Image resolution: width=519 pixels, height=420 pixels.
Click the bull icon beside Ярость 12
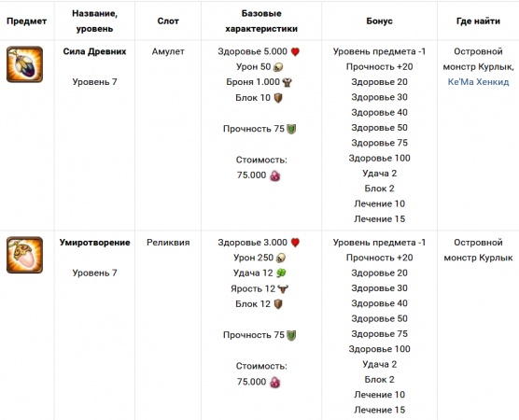point(283,289)
